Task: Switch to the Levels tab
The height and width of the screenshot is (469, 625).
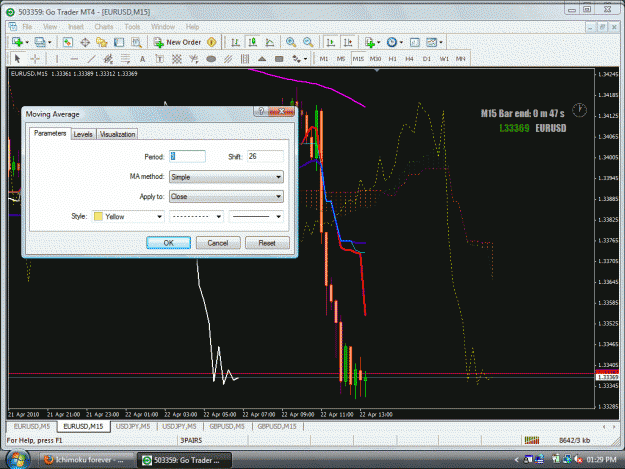Action: click(83, 134)
